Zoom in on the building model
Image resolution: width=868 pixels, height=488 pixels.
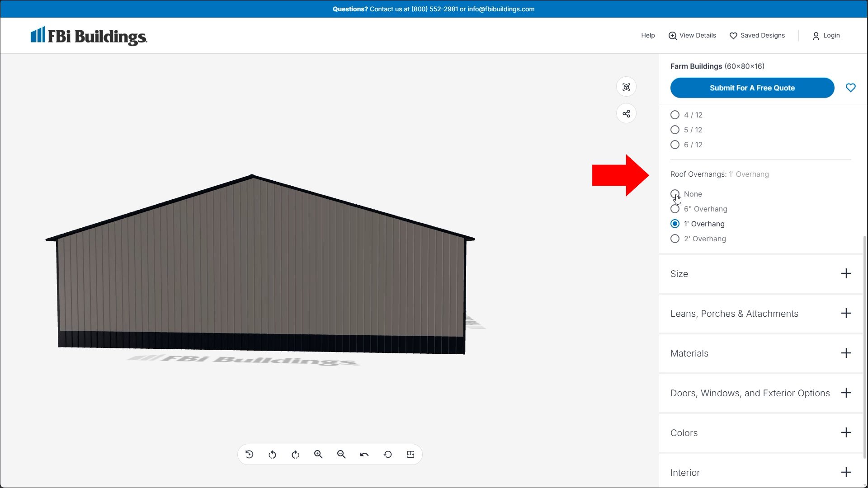318,455
